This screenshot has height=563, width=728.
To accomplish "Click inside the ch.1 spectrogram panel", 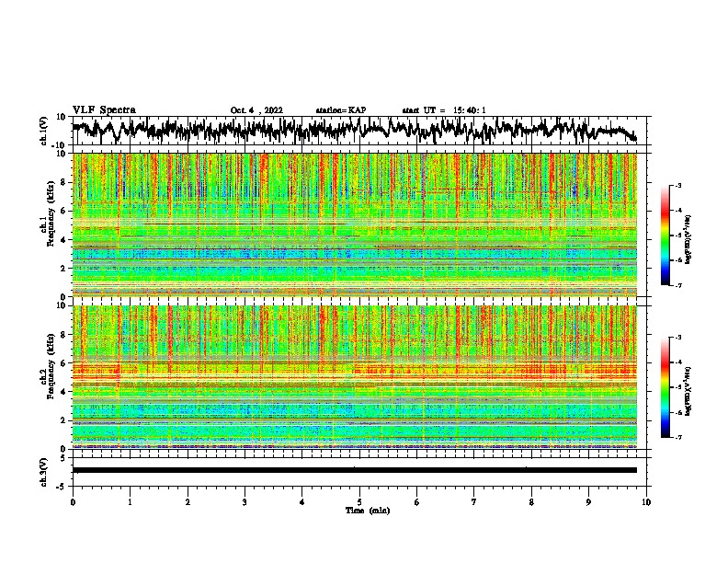I will tap(354, 224).
